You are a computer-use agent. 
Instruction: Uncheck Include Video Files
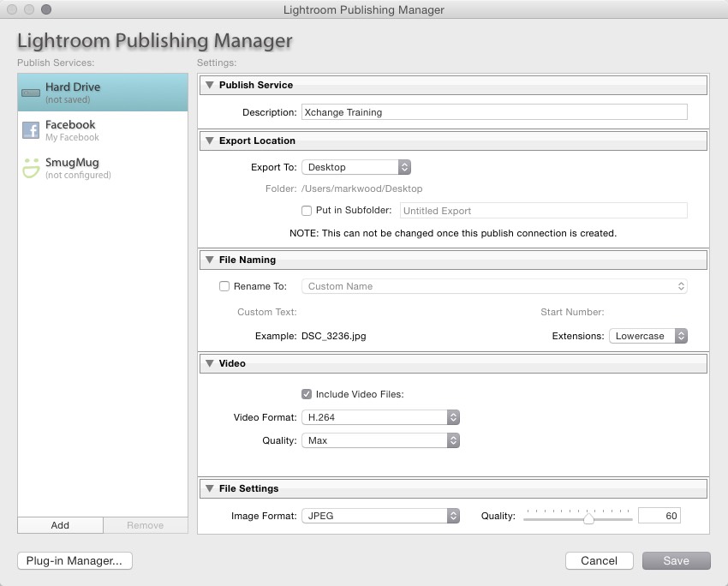(307, 394)
